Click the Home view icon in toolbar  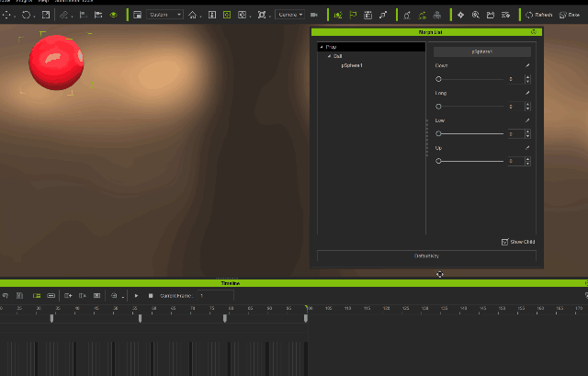[x=192, y=15]
